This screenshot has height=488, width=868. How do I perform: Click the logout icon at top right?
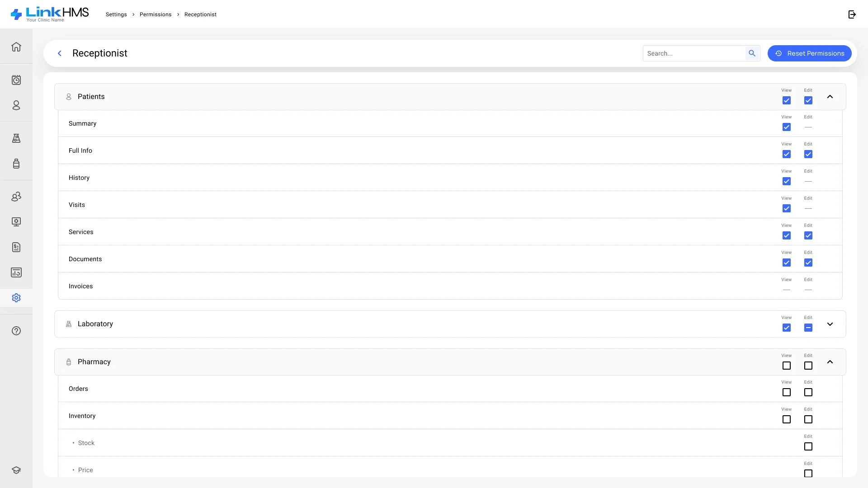852,14
